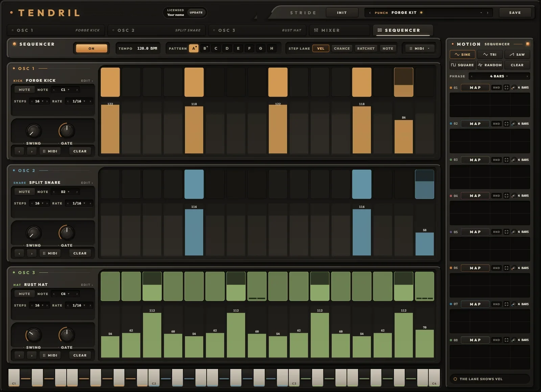Mute the OSC 1 Forge Kick lane

[x=24, y=90]
